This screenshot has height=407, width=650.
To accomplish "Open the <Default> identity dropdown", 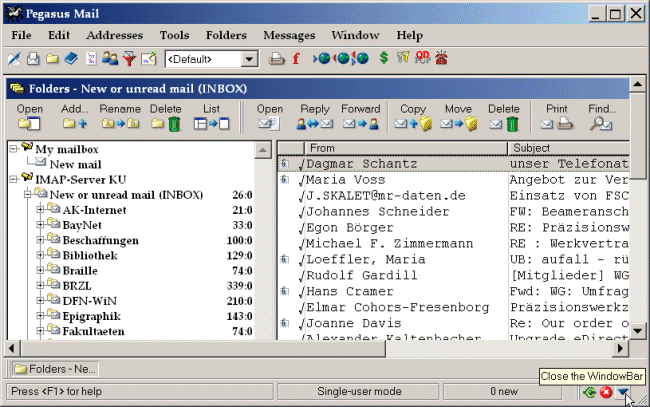I will (x=250, y=59).
